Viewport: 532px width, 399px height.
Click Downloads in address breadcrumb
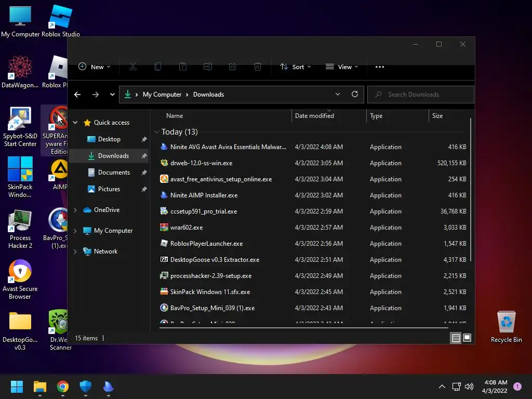[x=208, y=95]
